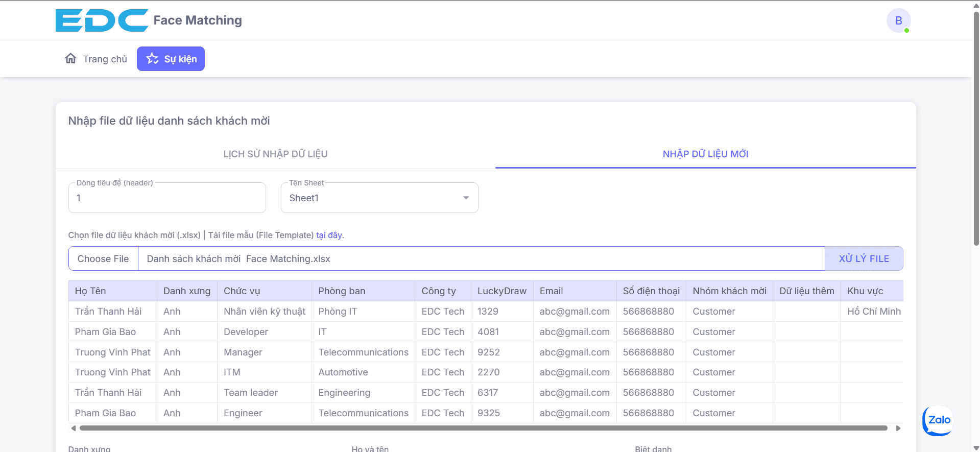The width and height of the screenshot is (980, 452).
Task: Click Telecommunications in the Engineer row
Action: [x=363, y=413]
